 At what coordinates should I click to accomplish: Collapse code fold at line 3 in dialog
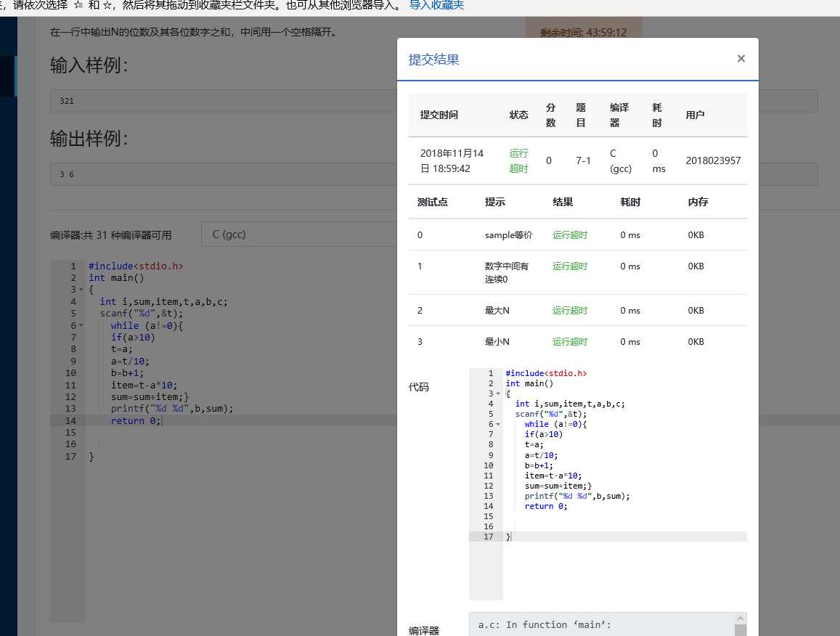(498, 394)
